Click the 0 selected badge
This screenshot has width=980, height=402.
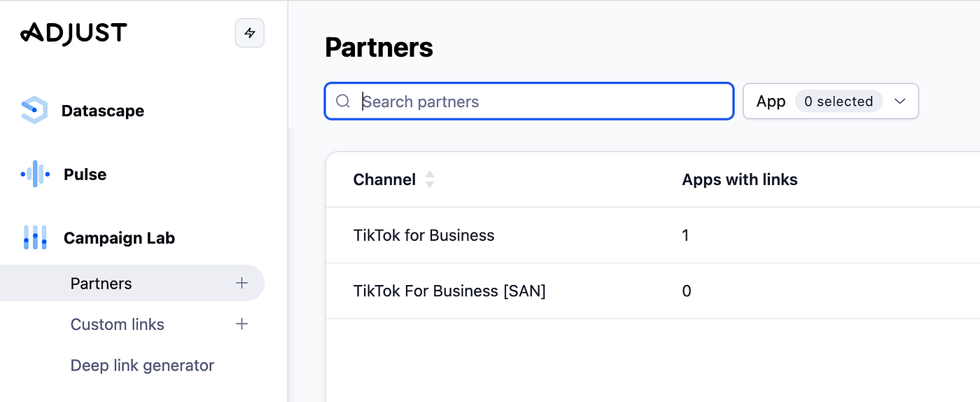pos(839,102)
